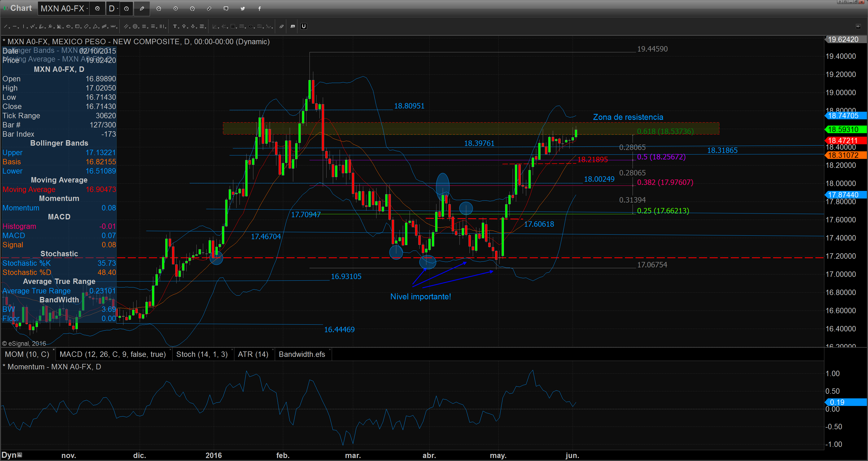Click the 0.382 (17.97607) Fibonacci label

click(x=665, y=183)
